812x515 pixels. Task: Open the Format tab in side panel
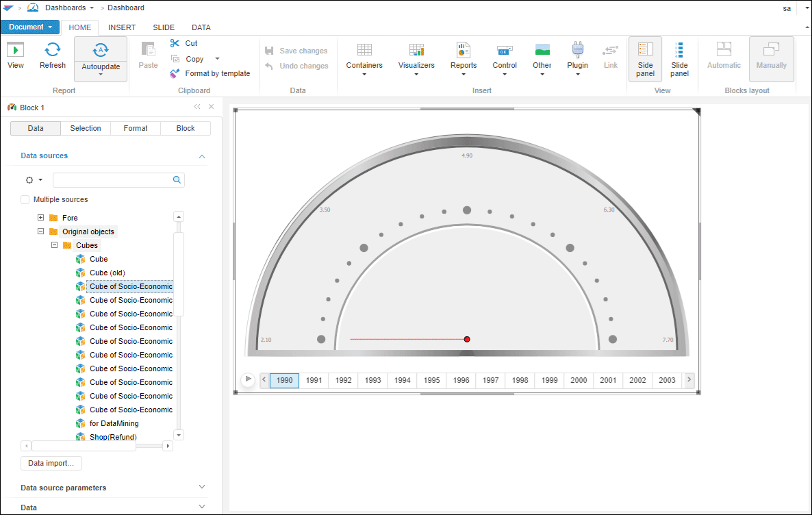136,128
